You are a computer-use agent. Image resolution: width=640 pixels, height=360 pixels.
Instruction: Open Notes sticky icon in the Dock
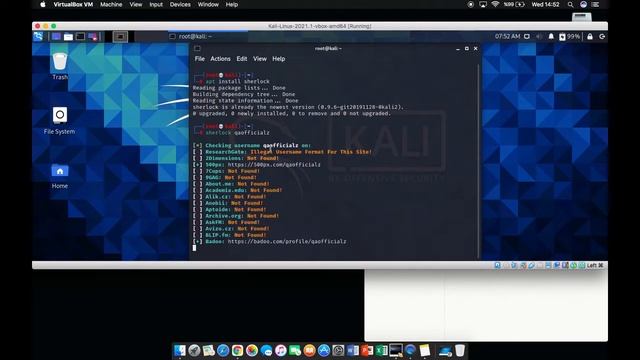point(424,350)
